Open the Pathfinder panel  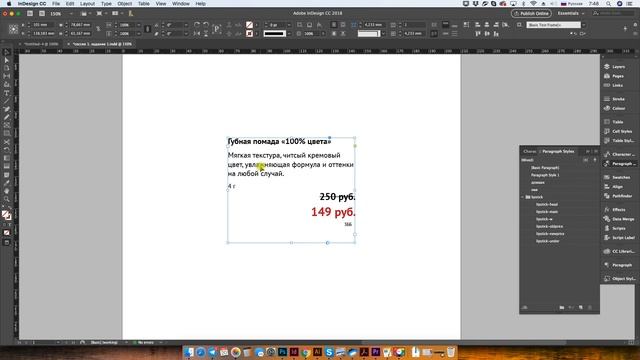click(618, 196)
